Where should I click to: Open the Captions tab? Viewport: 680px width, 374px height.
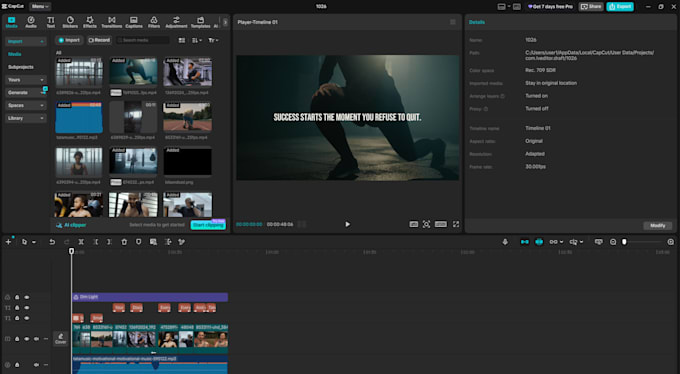coord(134,22)
